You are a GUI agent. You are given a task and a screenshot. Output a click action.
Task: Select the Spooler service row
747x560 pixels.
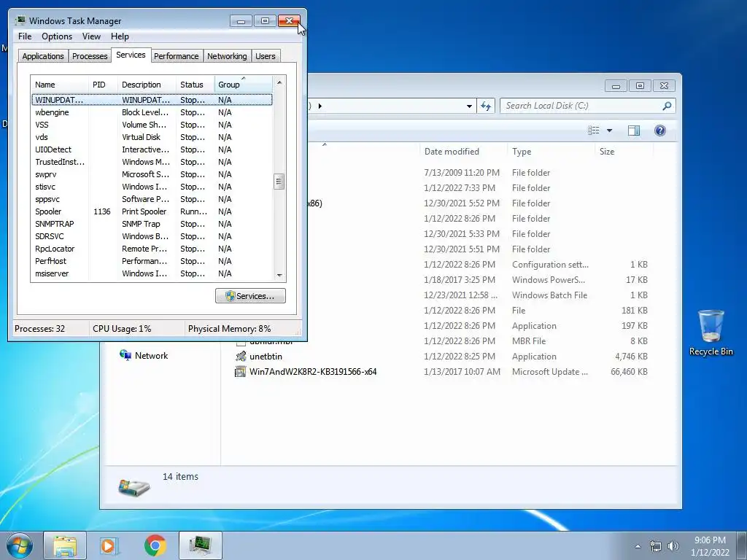tap(152, 211)
